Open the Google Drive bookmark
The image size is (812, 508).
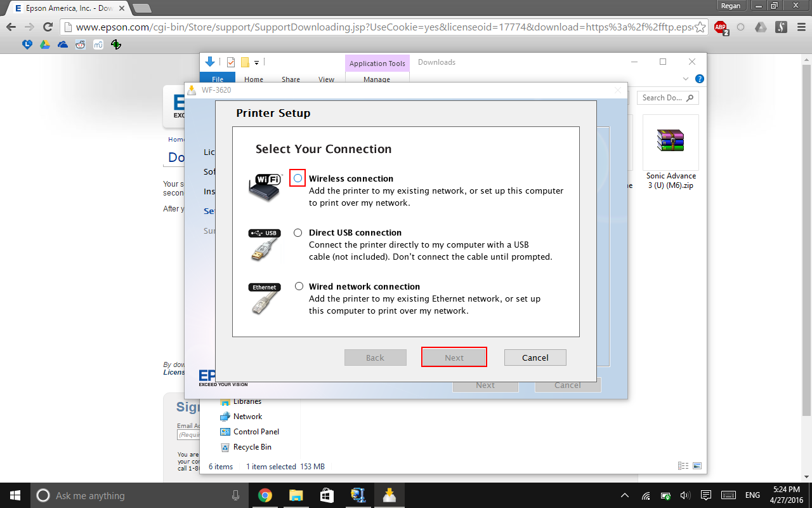click(44, 44)
